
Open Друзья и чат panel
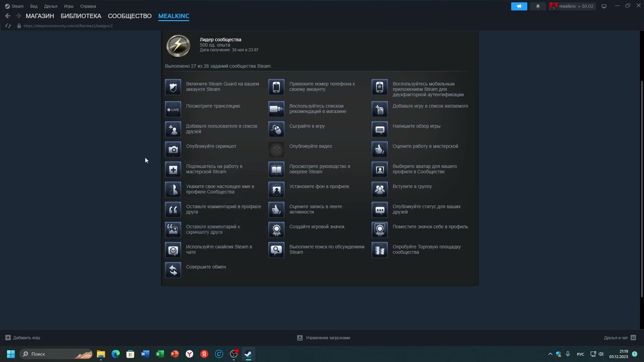(x=620, y=338)
